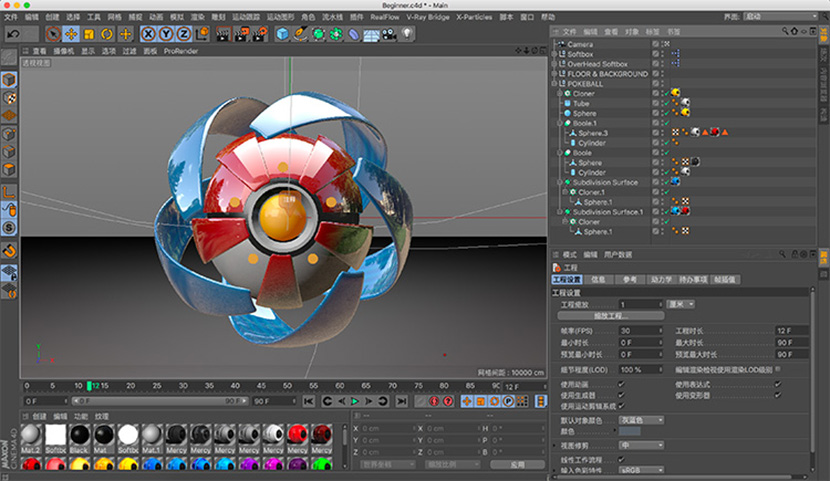Add a Camera object from toolbar
This screenshot has height=481, width=830.
tap(389, 34)
